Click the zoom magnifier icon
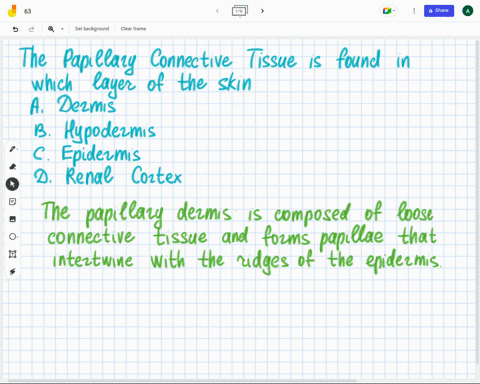The width and height of the screenshot is (480, 384). [x=51, y=29]
